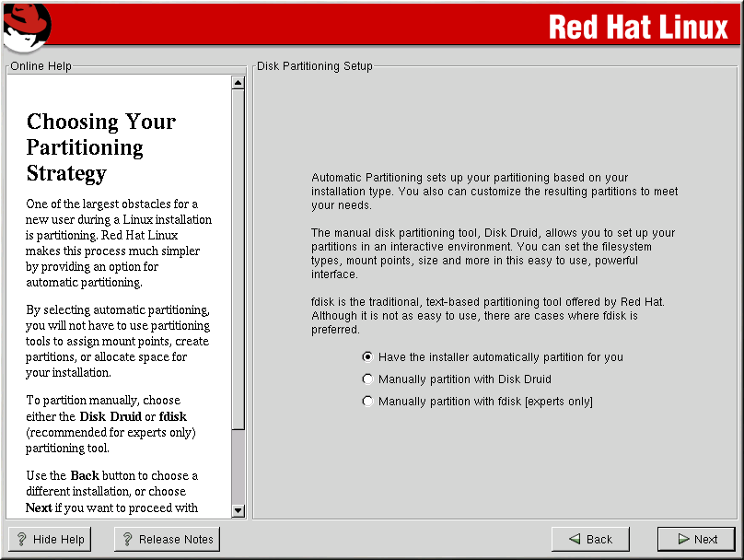744x560 pixels.
Task: Click the bold Disk Druid text in help
Action: pos(110,417)
